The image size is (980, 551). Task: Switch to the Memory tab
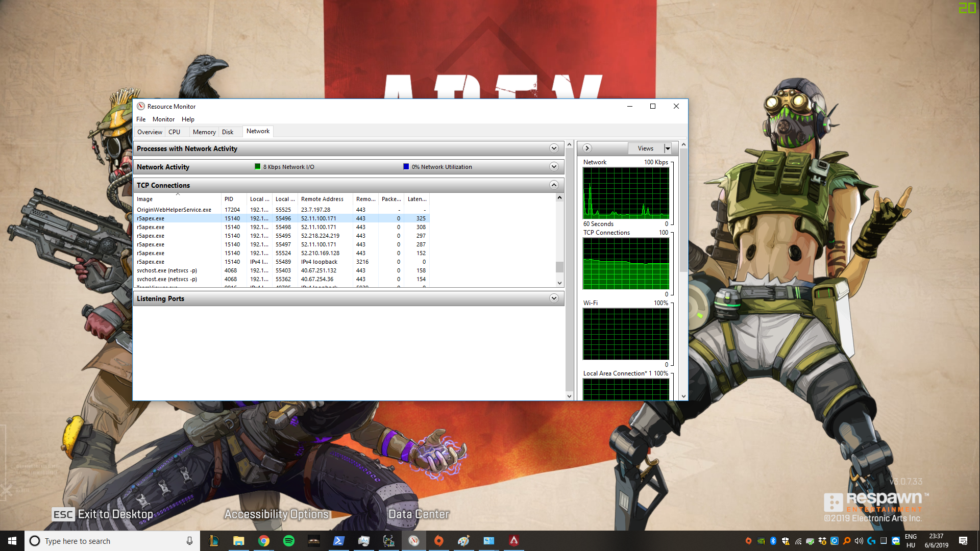click(204, 132)
